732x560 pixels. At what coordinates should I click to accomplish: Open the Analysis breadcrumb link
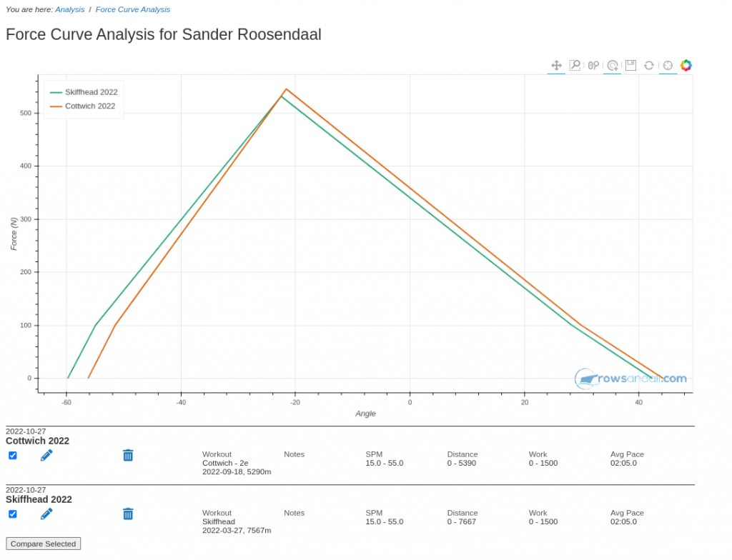[x=69, y=9]
